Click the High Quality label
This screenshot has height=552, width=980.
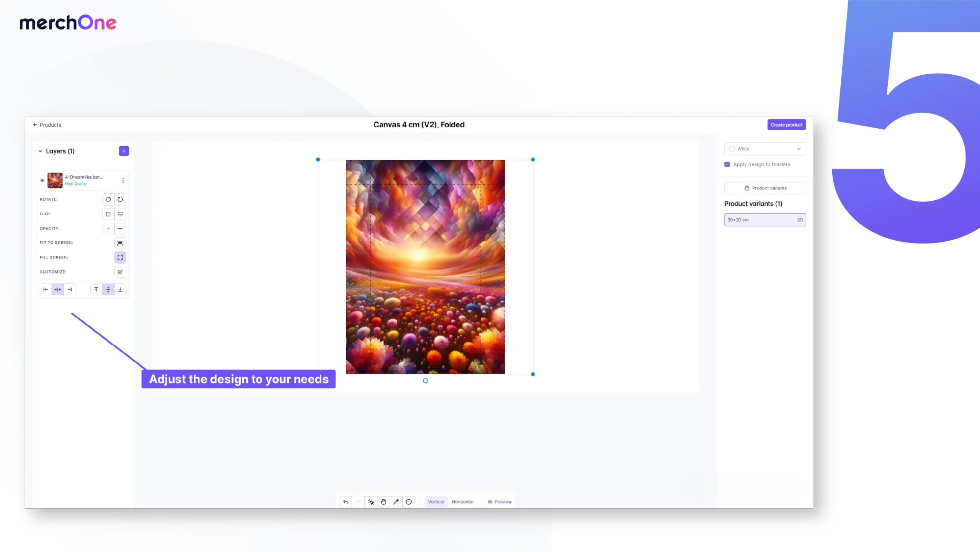76,184
